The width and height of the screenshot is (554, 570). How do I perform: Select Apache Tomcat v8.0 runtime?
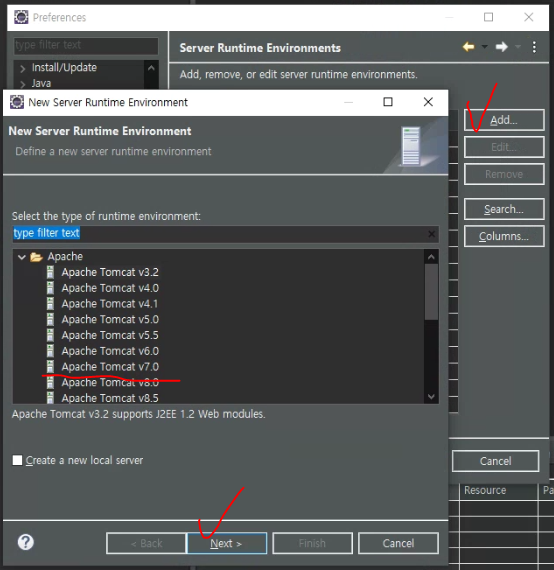(110, 382)
